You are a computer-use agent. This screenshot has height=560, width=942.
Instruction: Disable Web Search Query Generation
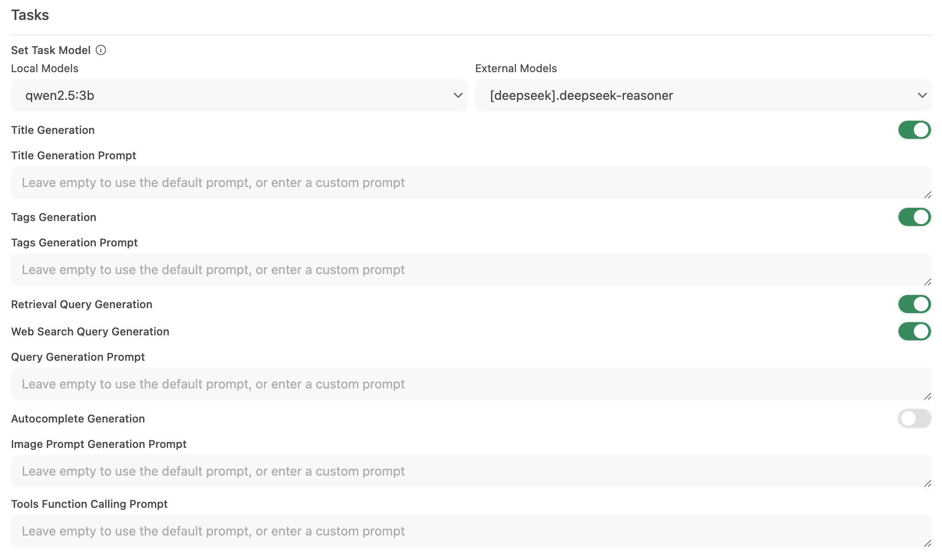click(914, 332)
